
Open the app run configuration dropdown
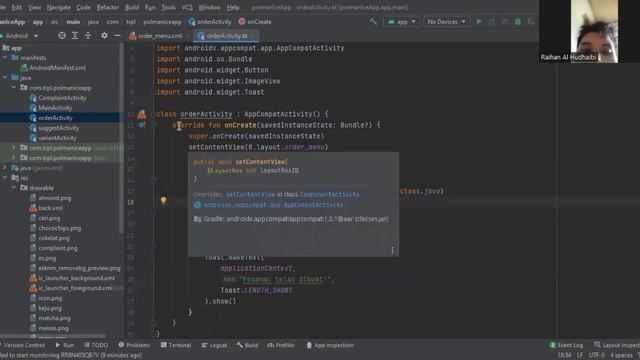(x=402, y=22)
